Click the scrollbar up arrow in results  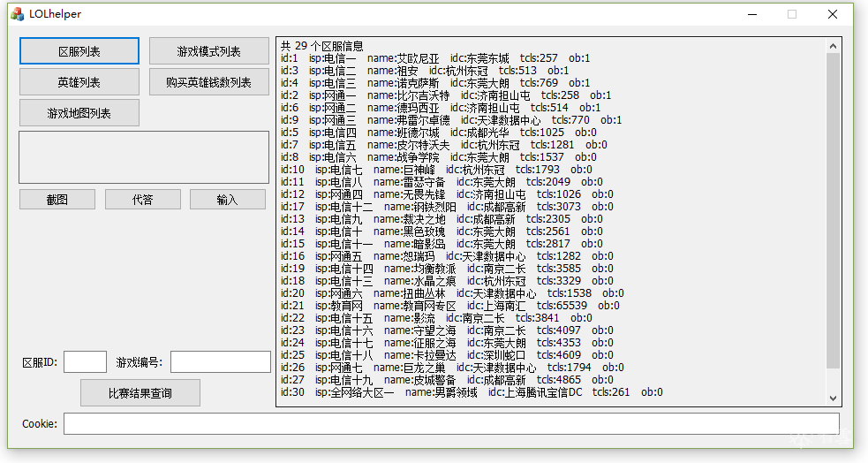click(834, 46)
